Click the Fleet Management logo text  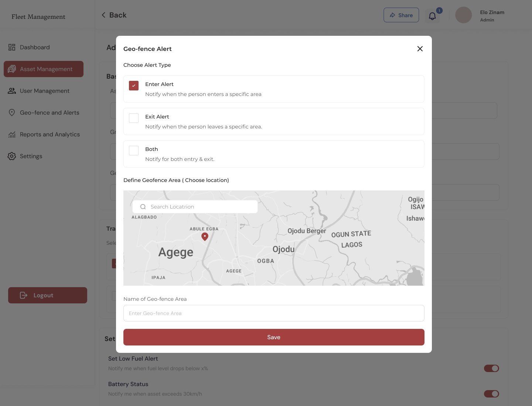pyautogui.click(x=38, y=17)
